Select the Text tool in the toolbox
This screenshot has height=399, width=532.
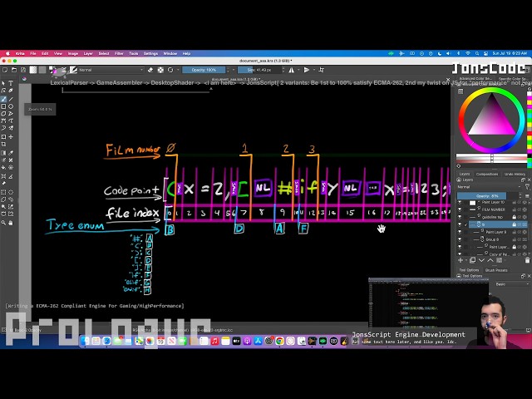[11, 83]
